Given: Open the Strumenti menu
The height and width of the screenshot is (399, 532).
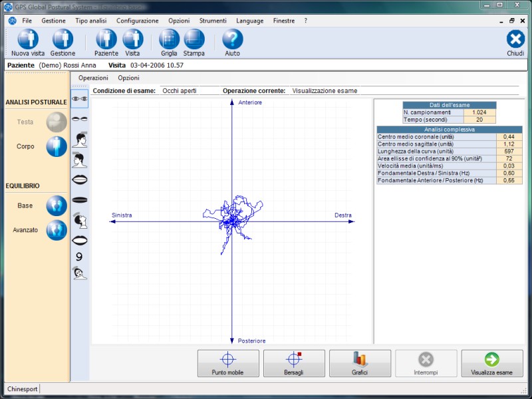Looking at the screenshot, I should click(213, 21).
